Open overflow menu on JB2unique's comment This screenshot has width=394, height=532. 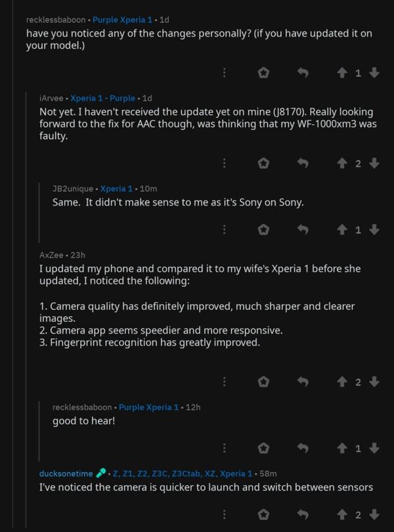225,229
